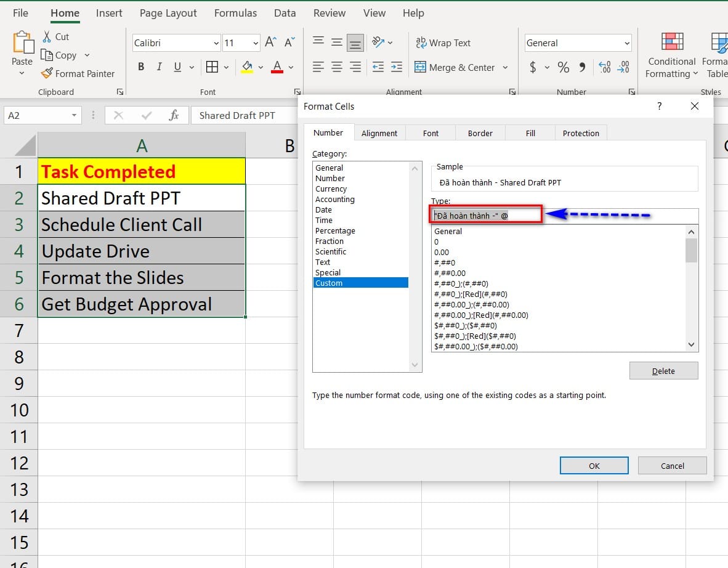Toggle Wrap Text on selected cells

tap(443, 43)
